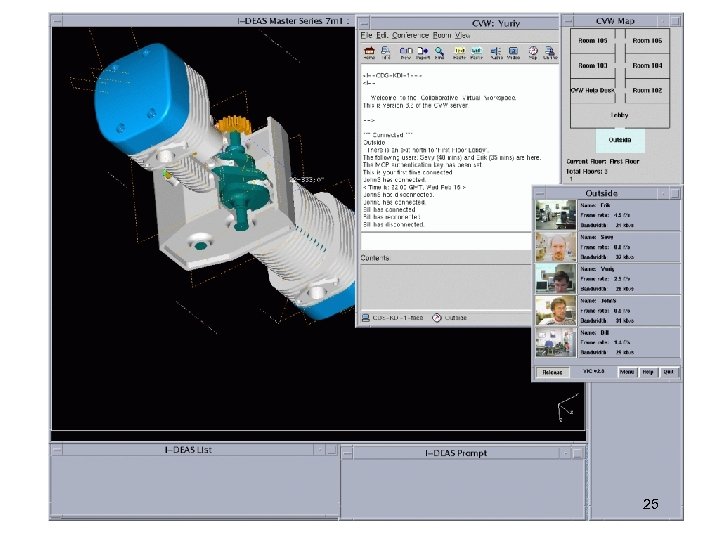
Task: Open the Conference menu in CVW
Action: coord(410,35)
